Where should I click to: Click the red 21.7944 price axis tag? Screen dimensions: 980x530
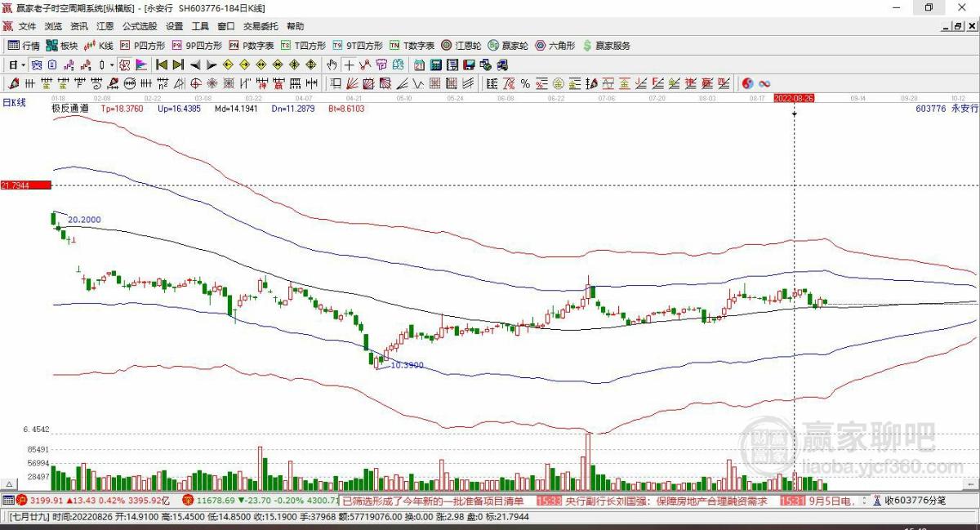point(25,185)
